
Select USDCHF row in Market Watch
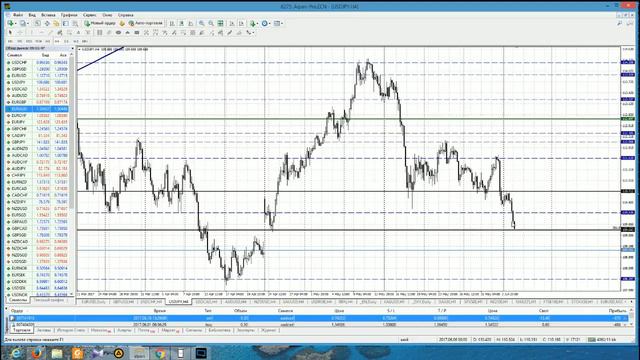(x=37, y=62)
